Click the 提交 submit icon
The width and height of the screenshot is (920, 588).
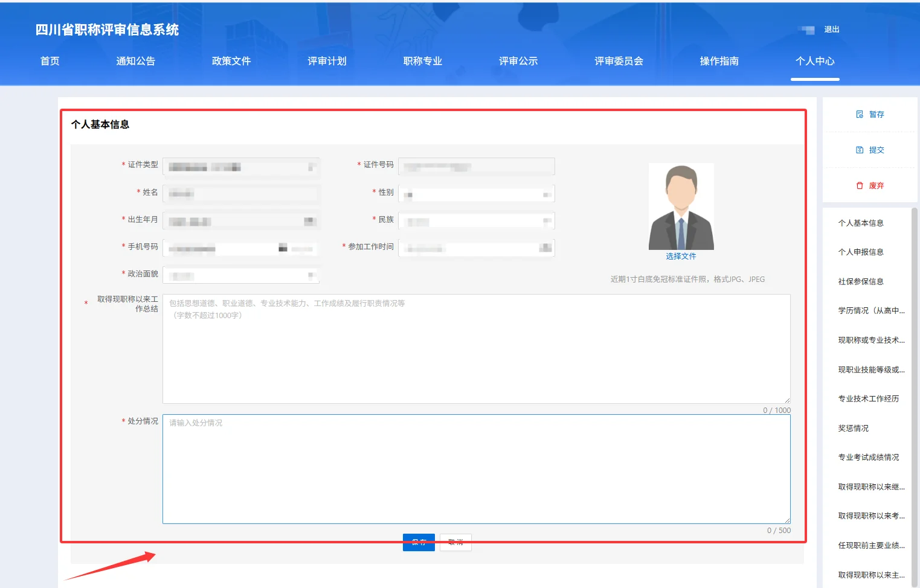[x=861, y=149]
